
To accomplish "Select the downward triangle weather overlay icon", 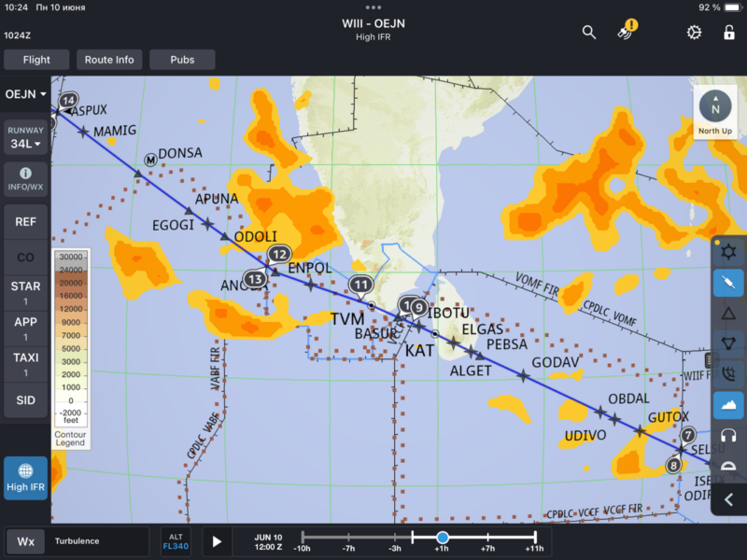I will [727, 342].
